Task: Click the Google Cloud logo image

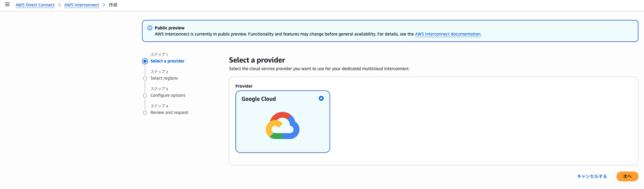Action: 283,126
